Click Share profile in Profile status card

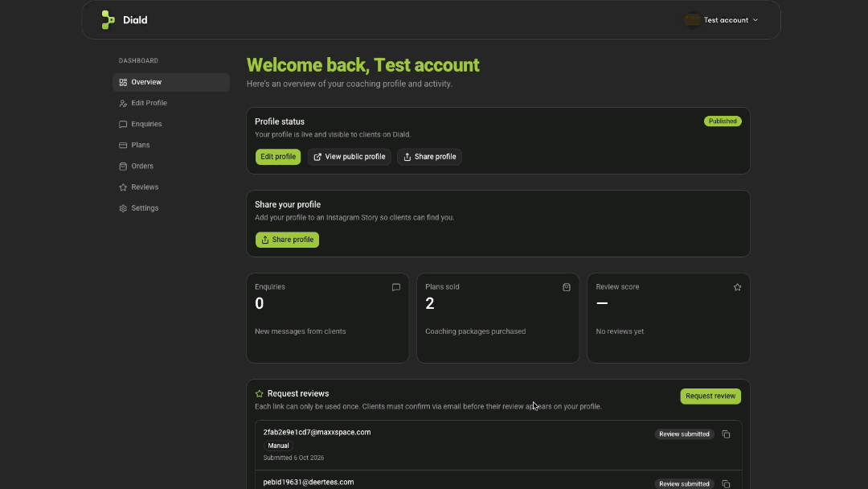pos(429,157)
